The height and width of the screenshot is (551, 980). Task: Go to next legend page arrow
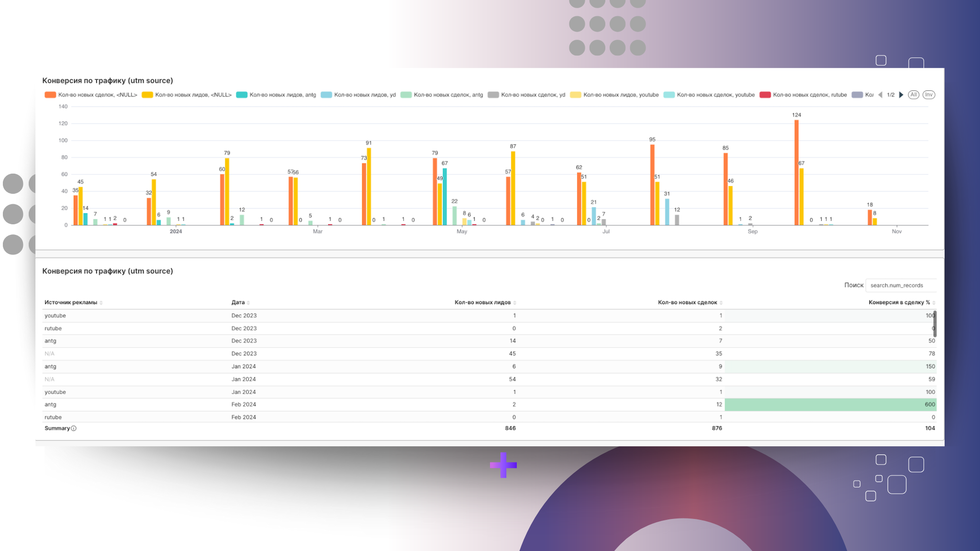901,95
